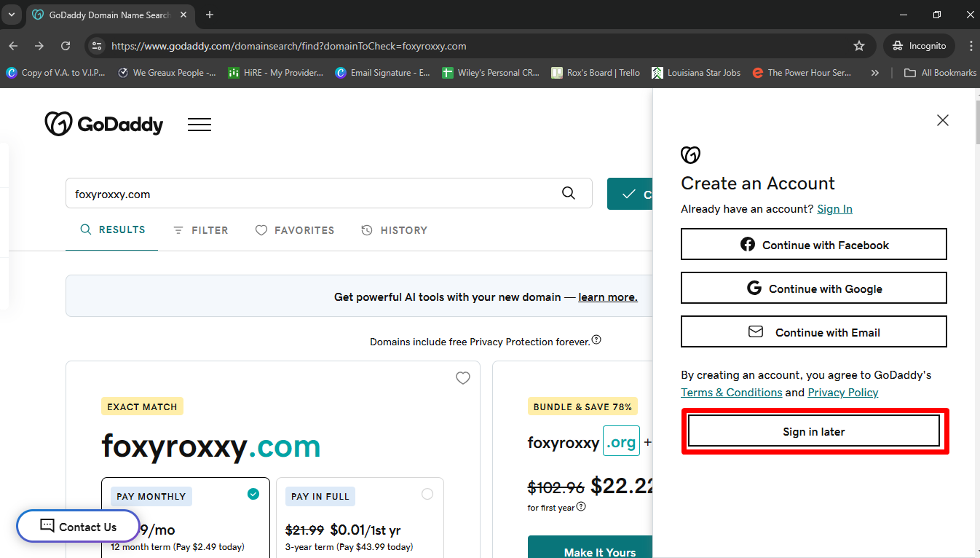The height and width of the screenshot is (558, 980).
Task: Reload the current page
Action: [x=66, y=46]
